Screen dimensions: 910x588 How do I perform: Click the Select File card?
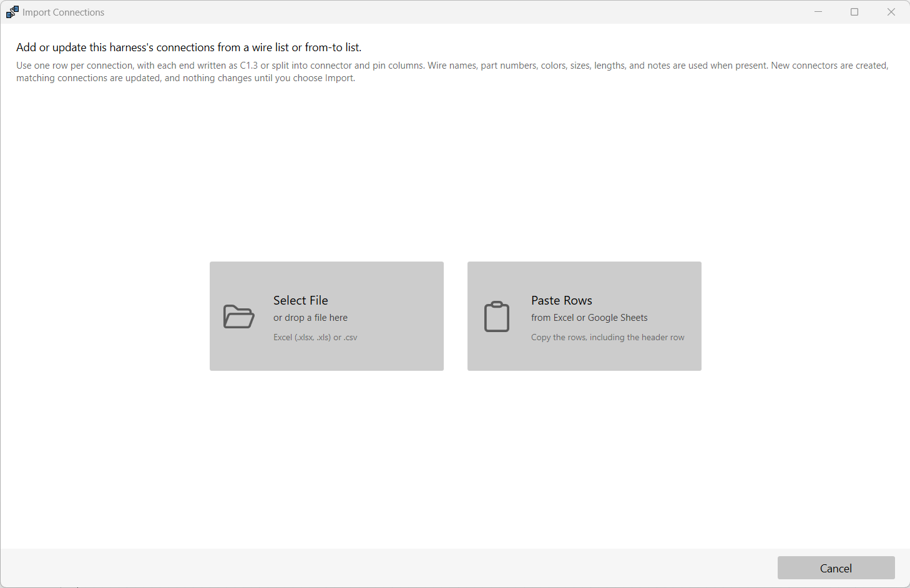(326, 316)
